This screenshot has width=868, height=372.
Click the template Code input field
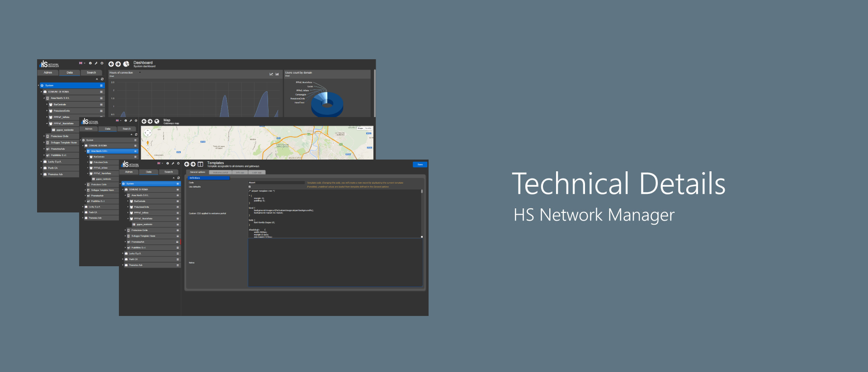point(277,183)
